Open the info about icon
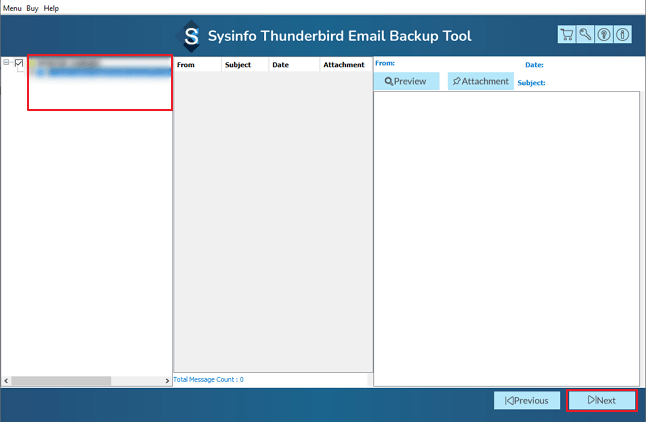This screenshot has width=646, height=422. point(623,35)
